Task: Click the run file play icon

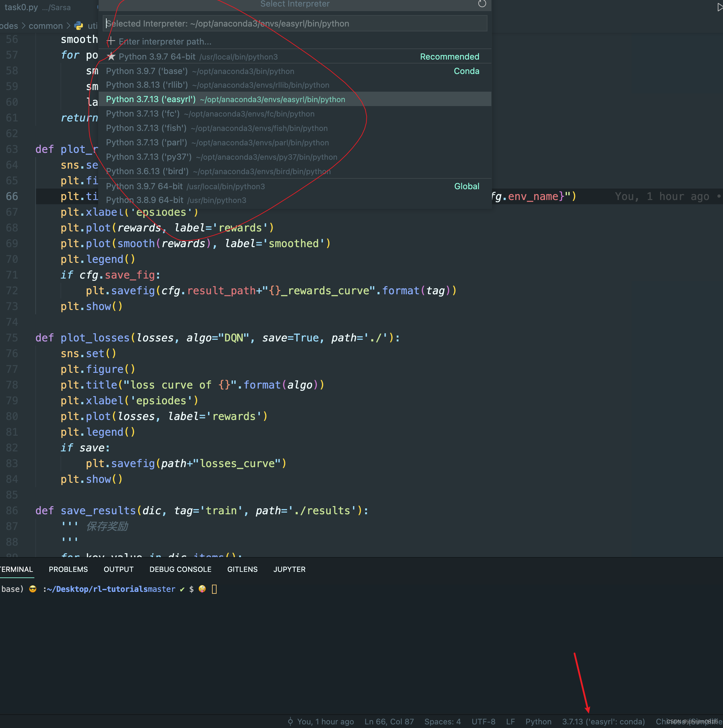Action: 719,7
